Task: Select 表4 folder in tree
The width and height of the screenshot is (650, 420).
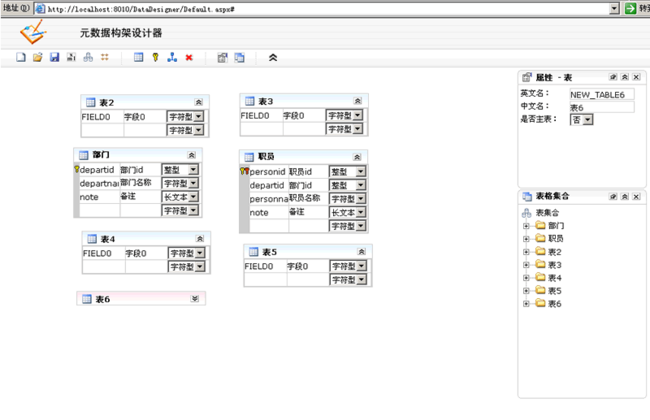Action: click(x=548, y=278)
